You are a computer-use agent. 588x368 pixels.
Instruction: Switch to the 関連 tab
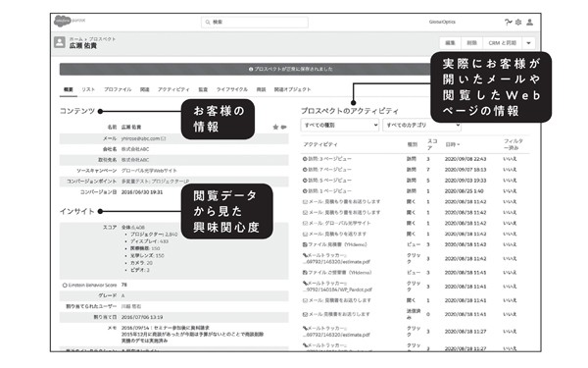[145, 89]
